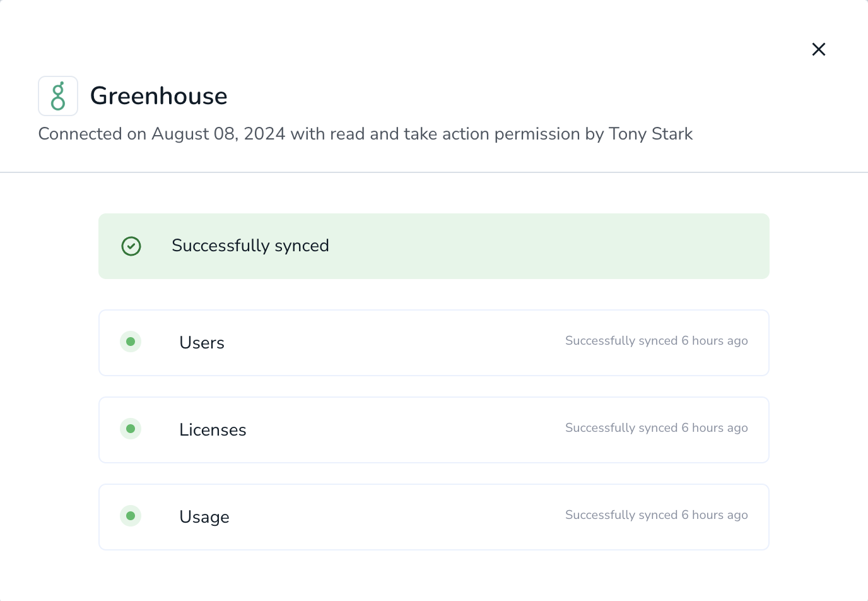
Task: Click Users 'synced 6 hours ago' status
Action: click(x=657, y=341)
